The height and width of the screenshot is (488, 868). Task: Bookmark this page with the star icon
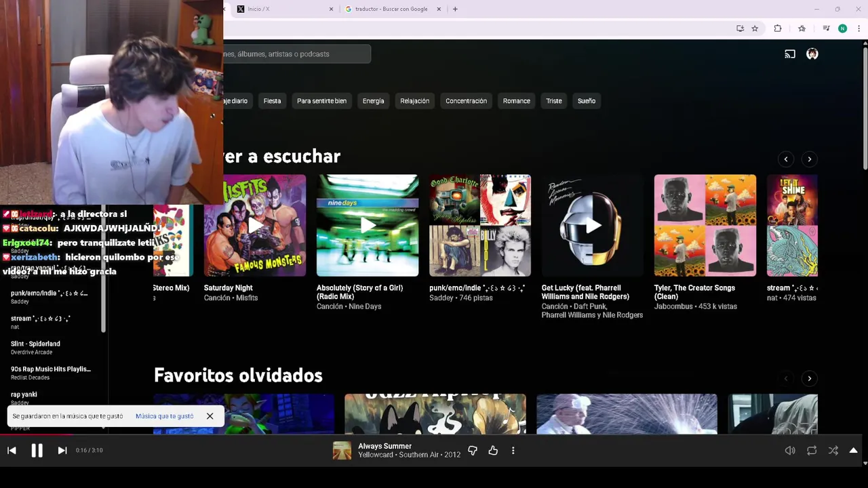tap(755, 28)
